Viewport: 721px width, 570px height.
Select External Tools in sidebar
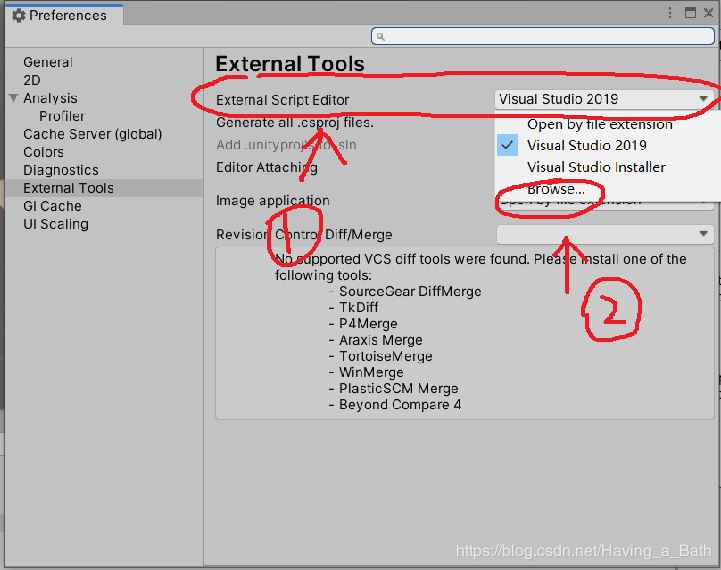tap(104, 188)
